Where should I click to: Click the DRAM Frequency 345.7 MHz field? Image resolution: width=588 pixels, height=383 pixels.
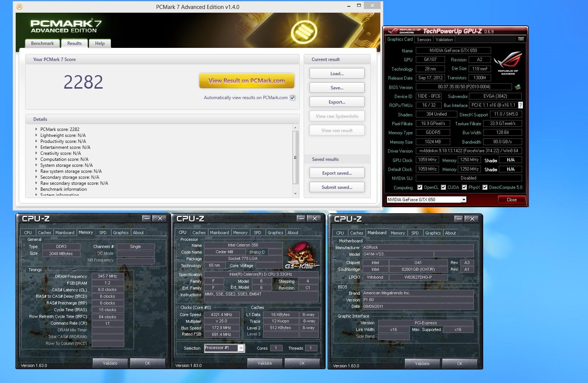click(x=108, y=276)
